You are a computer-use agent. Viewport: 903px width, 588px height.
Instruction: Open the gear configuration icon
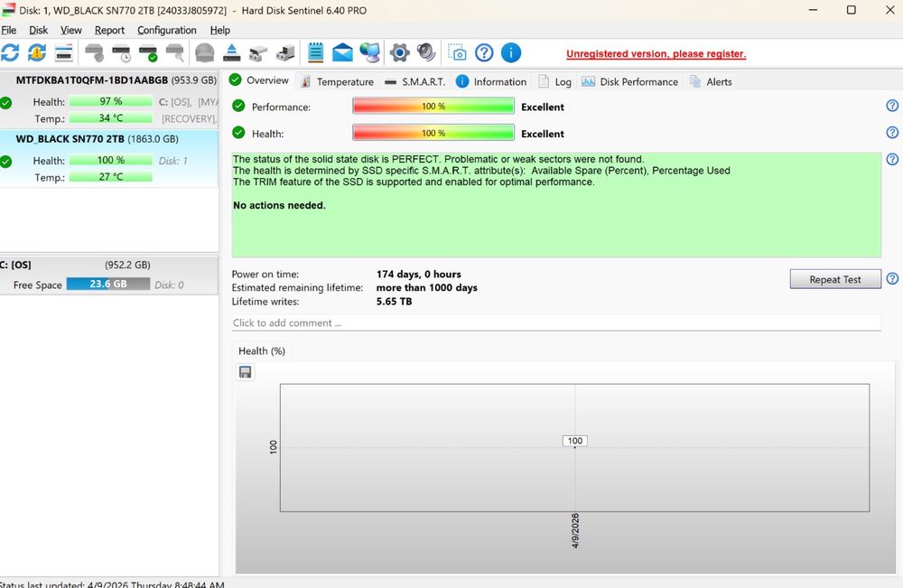399,53
